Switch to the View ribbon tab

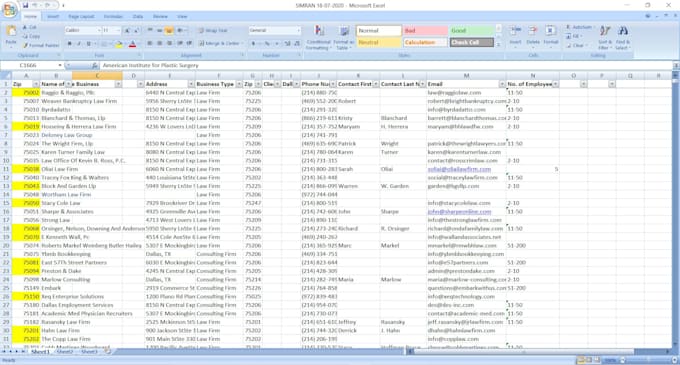(x=182, y=16)
